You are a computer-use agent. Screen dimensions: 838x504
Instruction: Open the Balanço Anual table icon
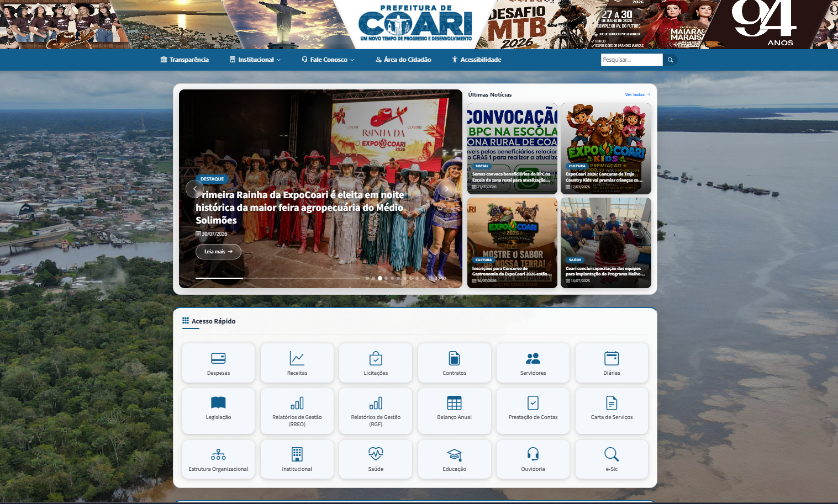(x=454, y=403)
